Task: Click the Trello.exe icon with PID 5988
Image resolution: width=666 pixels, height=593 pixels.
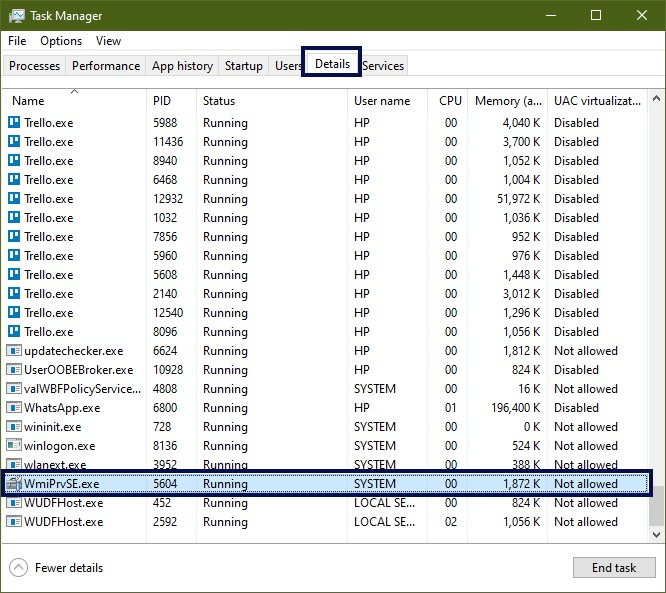Action: point(14,123)
